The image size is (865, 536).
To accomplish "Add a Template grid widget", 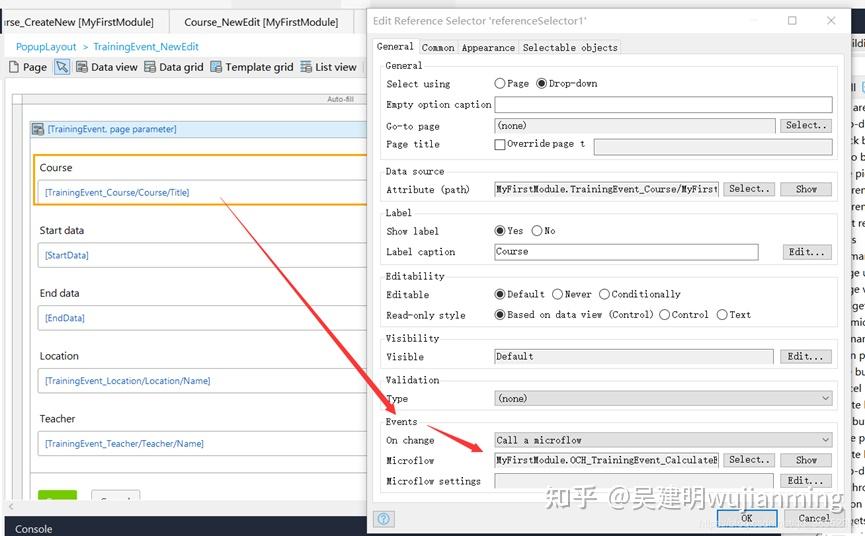I will point(252,67).
